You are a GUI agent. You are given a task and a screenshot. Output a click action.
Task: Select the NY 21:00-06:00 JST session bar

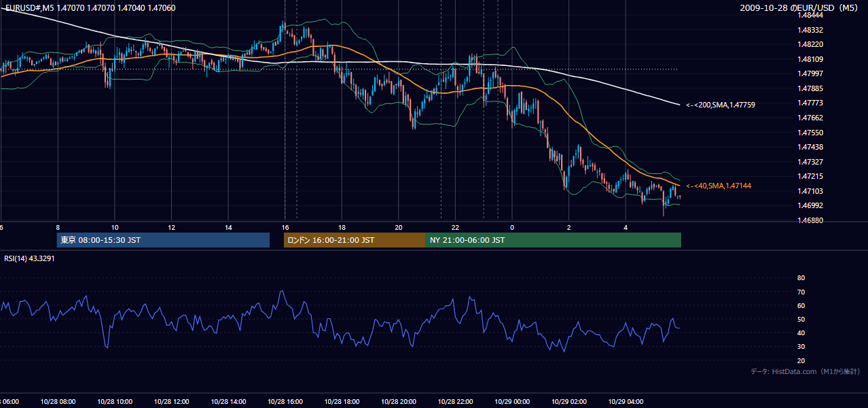click(x=554, y=240)
